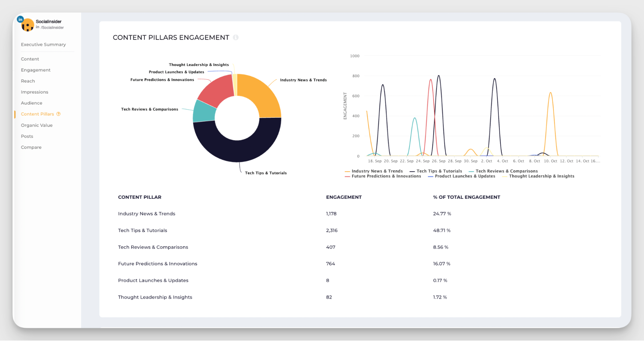Open the Impressions report
Screen dimensions: 644x341
34,92
